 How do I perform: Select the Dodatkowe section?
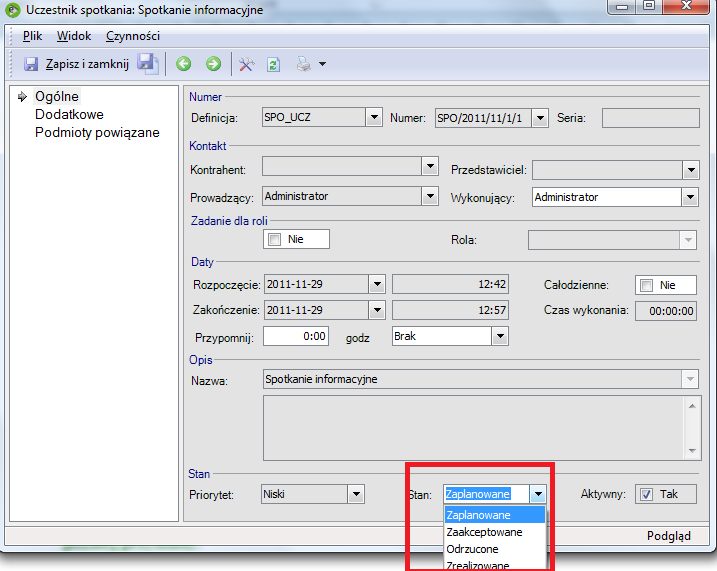pyautogui.click(x=69, y=114)
